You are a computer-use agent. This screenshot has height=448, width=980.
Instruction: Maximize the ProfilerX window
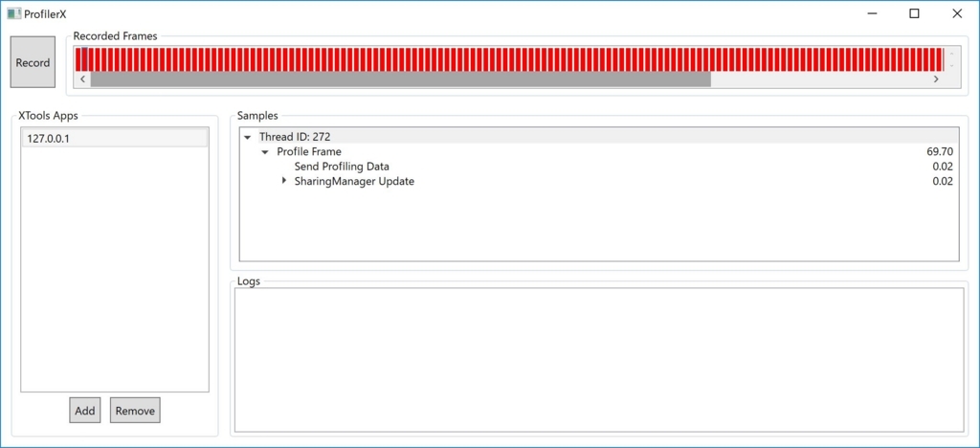point(914,13)
